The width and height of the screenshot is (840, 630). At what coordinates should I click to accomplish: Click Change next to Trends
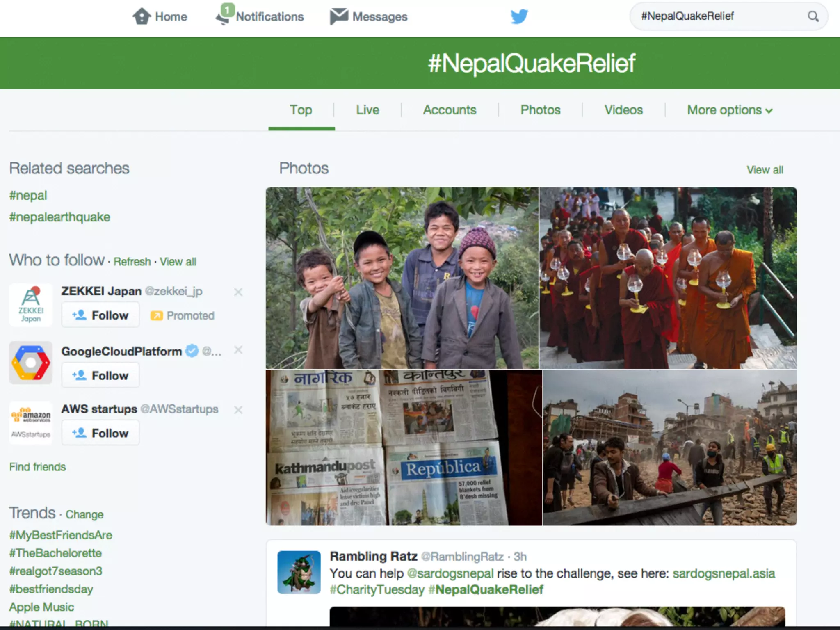[84, 514]
